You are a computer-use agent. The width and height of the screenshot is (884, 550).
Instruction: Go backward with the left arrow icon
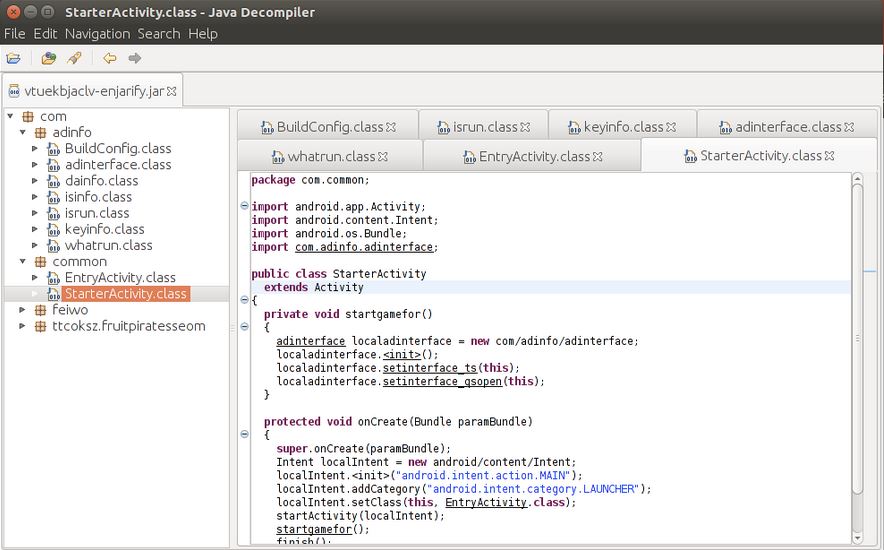pyautogui.click(x=109, y=58)
